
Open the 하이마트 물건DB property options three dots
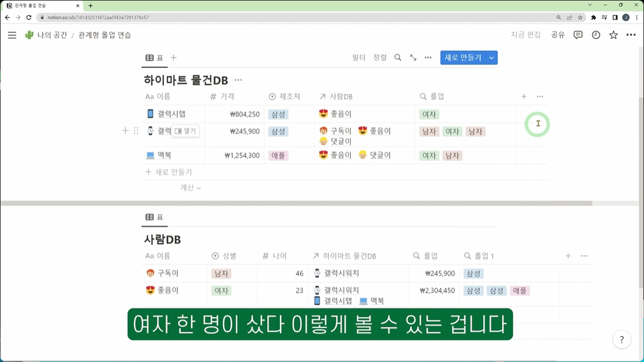point(540,97)
